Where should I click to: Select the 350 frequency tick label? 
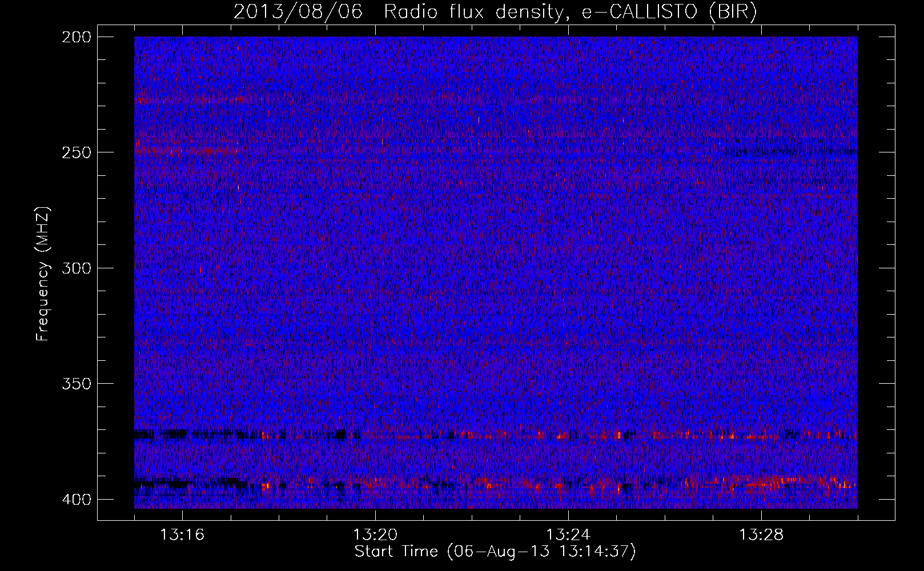[76, 383]
